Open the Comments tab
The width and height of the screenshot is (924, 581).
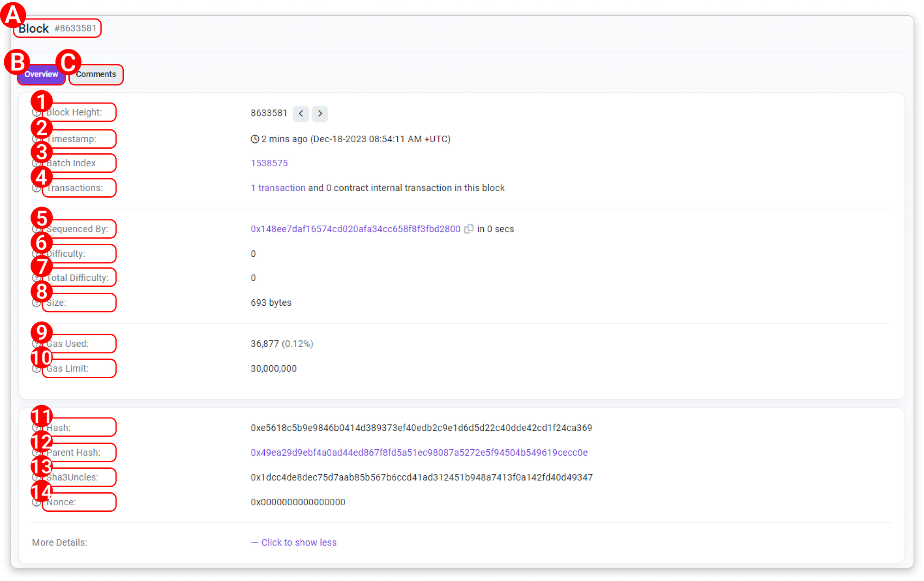(96, 74)
